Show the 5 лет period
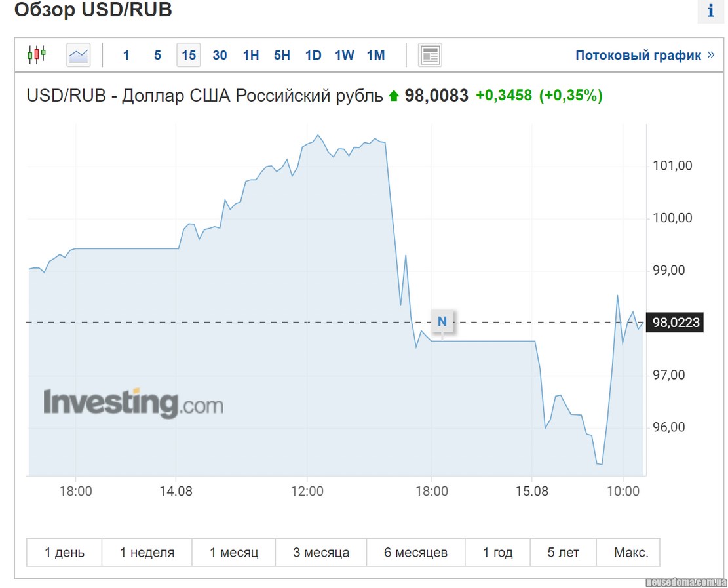 tap(564, 553)
